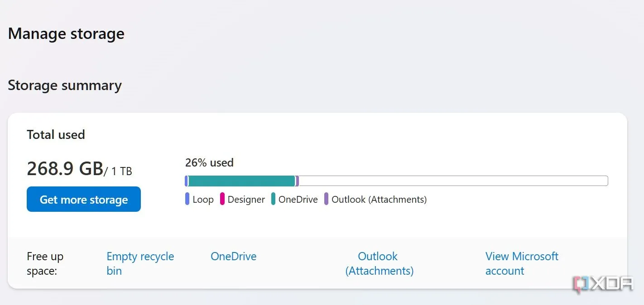Click the purple Outlook segment of storage bar
The height and width of the screenshot is (305, 644).
point(297,181)
